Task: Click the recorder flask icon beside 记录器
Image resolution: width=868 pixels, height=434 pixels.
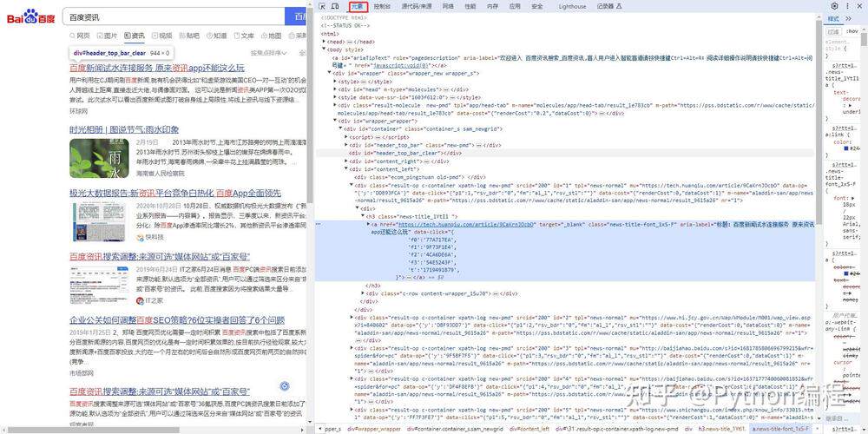Action: click(619, 7)
